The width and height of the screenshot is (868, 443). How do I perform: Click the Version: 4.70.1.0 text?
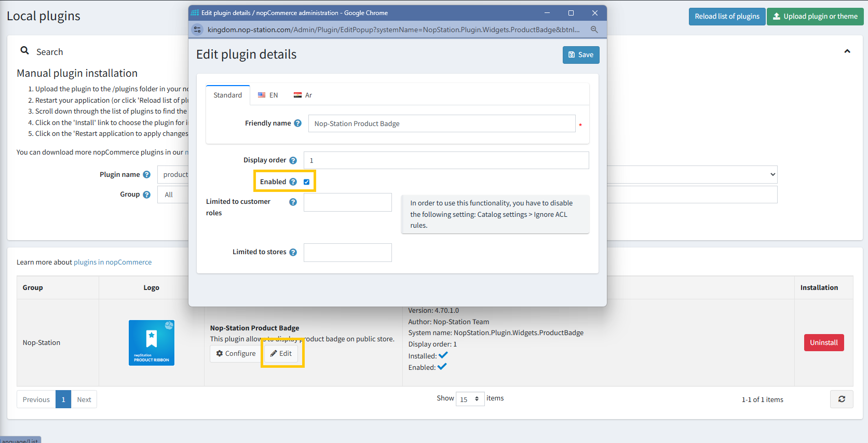[x=433, y=311]
